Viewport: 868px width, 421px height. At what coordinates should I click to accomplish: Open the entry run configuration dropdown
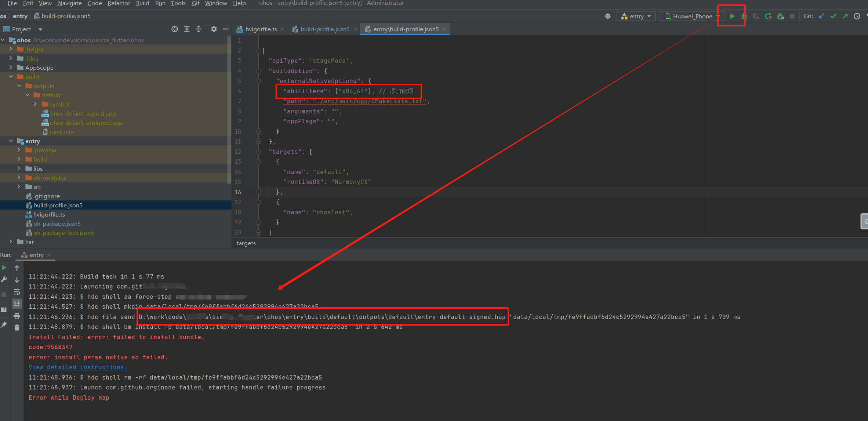coord(636,16)
